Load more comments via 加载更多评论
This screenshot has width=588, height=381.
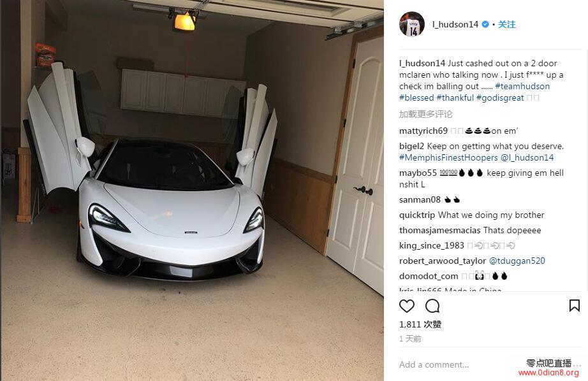pos(425,114)
